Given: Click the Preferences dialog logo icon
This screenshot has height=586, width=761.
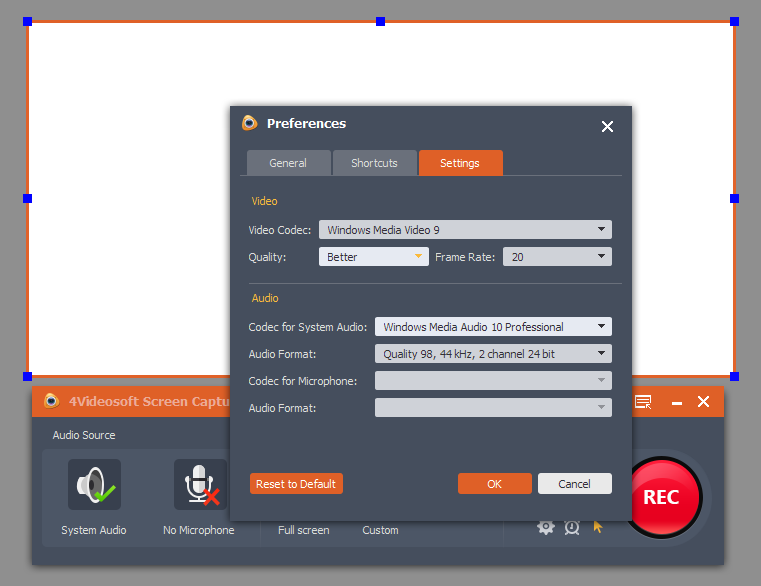Looking at the screenshot, I should coord(249,123).
